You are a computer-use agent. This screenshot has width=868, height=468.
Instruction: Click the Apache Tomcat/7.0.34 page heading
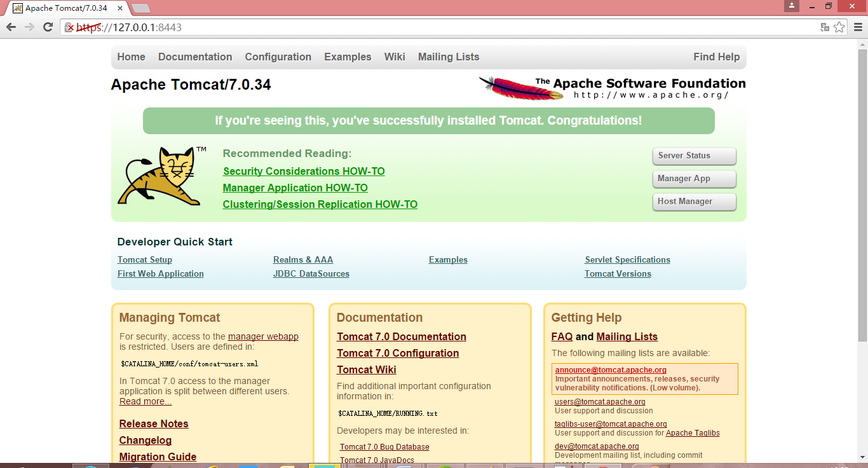191,85
